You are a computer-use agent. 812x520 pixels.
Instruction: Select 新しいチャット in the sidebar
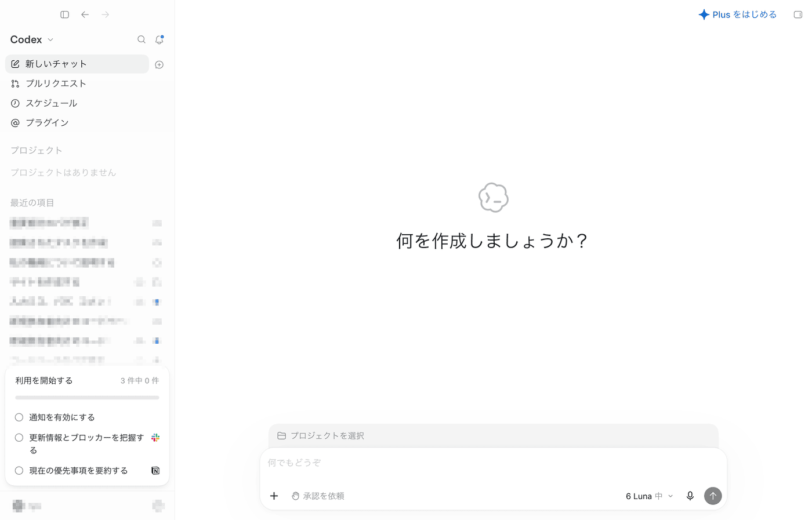77,64
